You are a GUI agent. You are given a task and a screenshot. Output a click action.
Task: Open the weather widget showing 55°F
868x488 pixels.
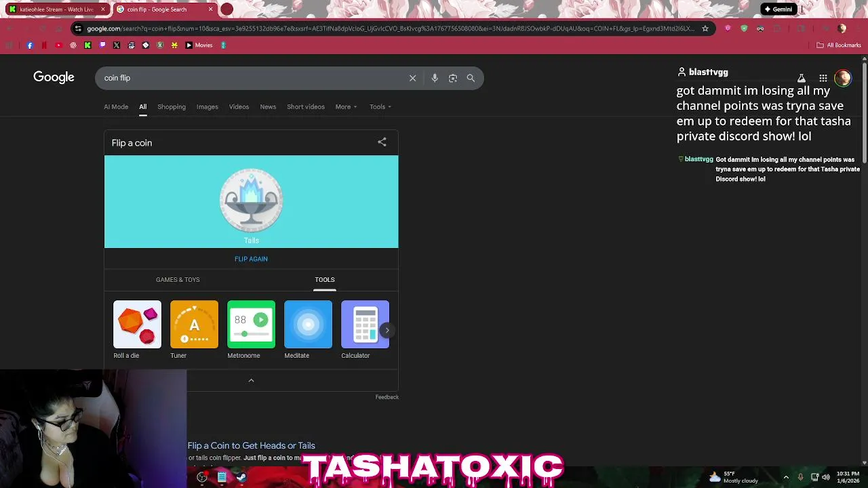pos(734,477)
